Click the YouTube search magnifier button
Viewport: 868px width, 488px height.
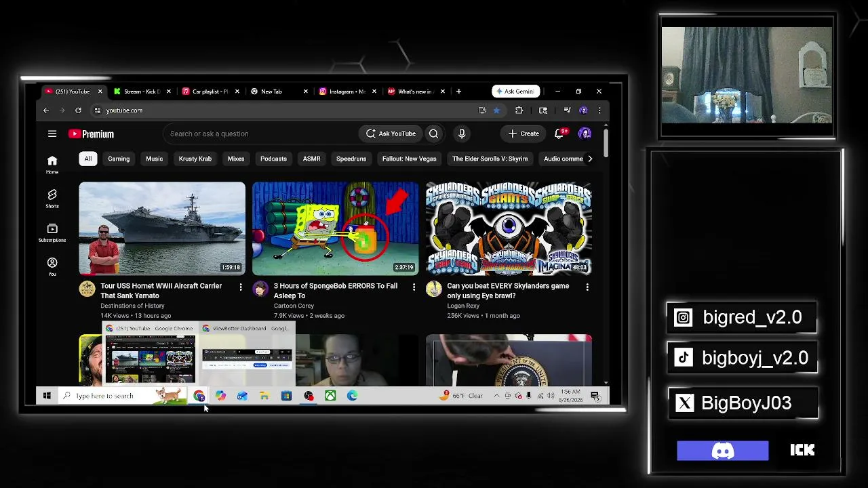[433, 134]
